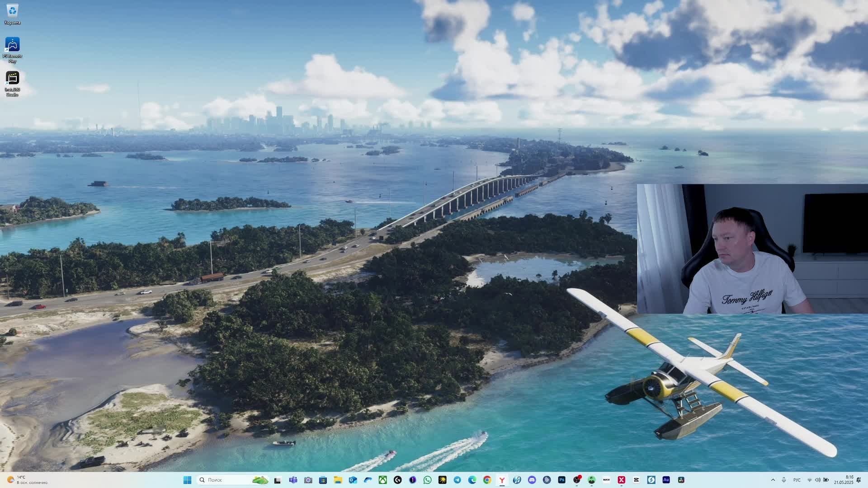Open Microsoft Teams from the taskbar
Viewport: 868px width, 488px height.
(293, 480)
